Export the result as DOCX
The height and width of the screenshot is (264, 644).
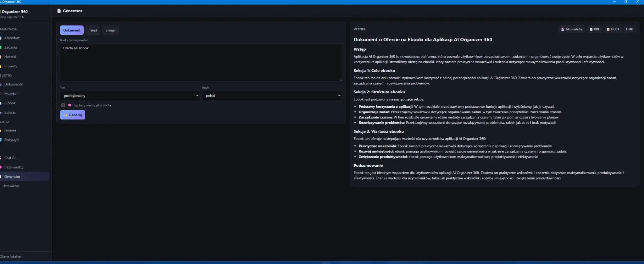pos(613,29)
